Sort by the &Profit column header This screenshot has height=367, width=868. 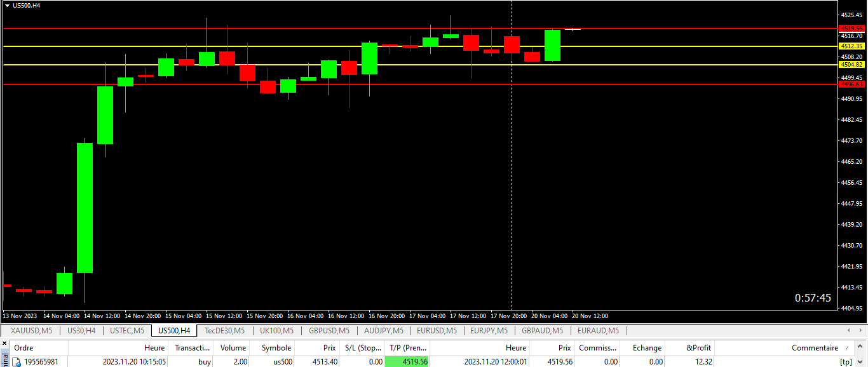(x=690, y=348)
